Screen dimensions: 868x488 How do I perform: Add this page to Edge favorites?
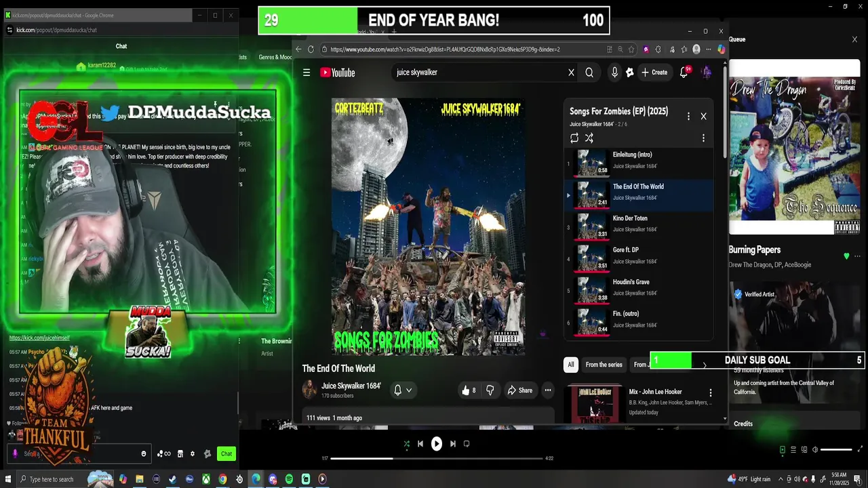click(x=631, y=49)
